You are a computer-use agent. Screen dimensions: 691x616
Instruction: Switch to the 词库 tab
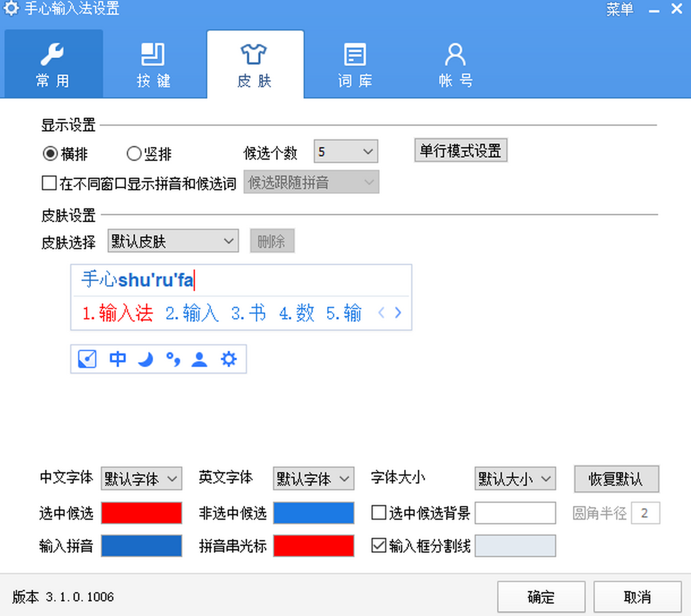355,65
